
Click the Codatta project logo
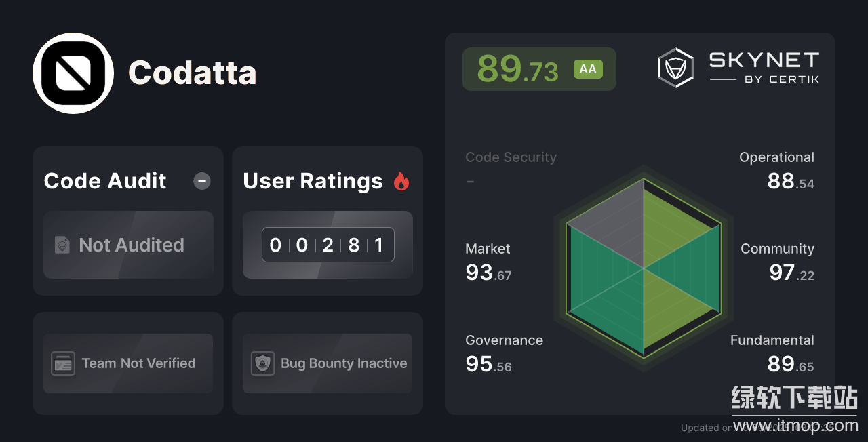point(73,73)
